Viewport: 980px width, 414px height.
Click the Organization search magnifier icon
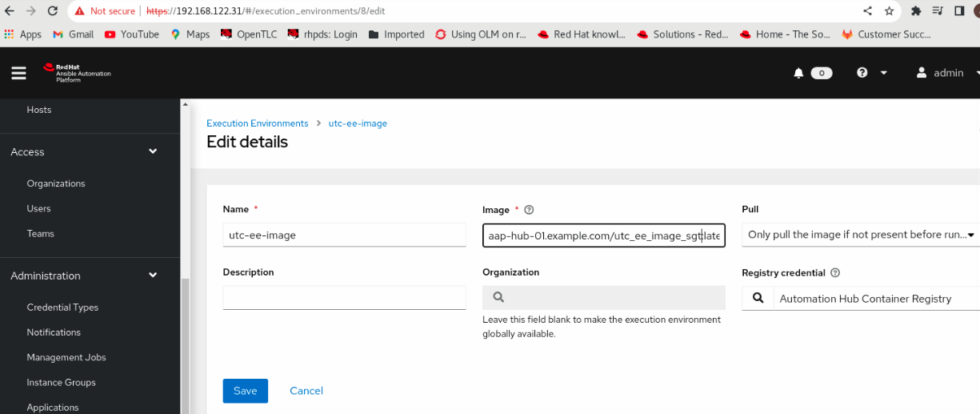(x=498, y=298)
